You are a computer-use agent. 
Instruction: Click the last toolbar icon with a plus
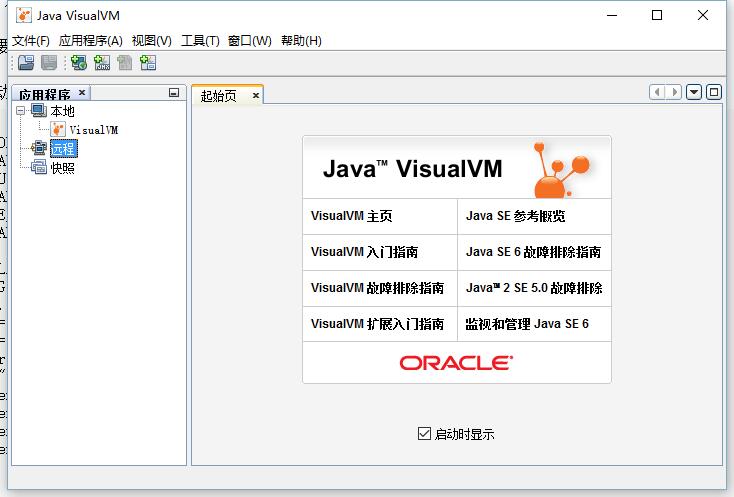coord(148,63)
